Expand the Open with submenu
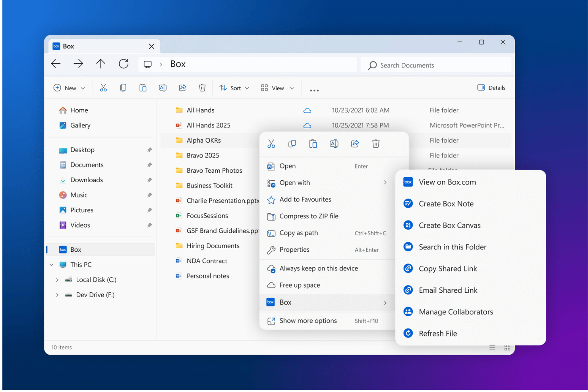 click(x=385, y=182)
